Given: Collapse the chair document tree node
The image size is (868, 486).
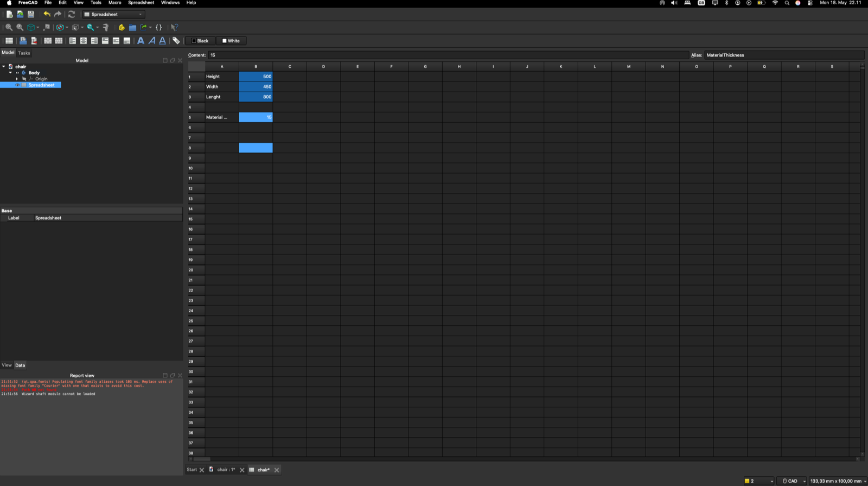Looking at the screenshot, I should click(x=4, y=66).
